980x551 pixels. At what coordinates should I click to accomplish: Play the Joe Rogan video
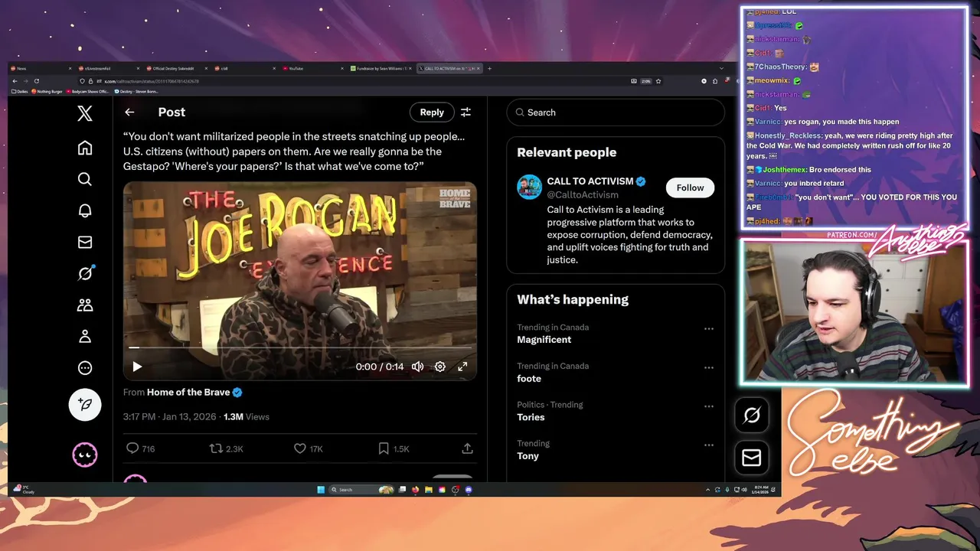[137, 367]
